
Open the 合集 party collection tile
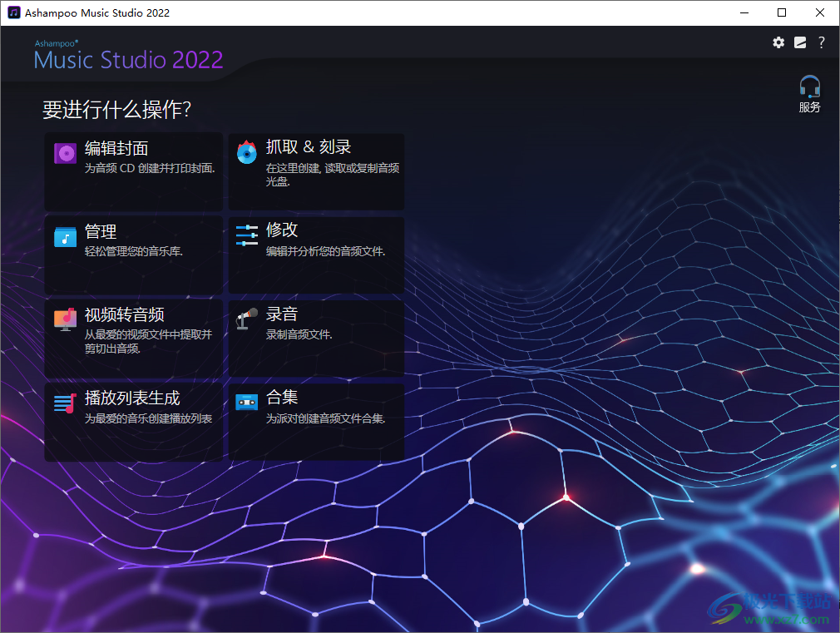[x=316, y=422]
